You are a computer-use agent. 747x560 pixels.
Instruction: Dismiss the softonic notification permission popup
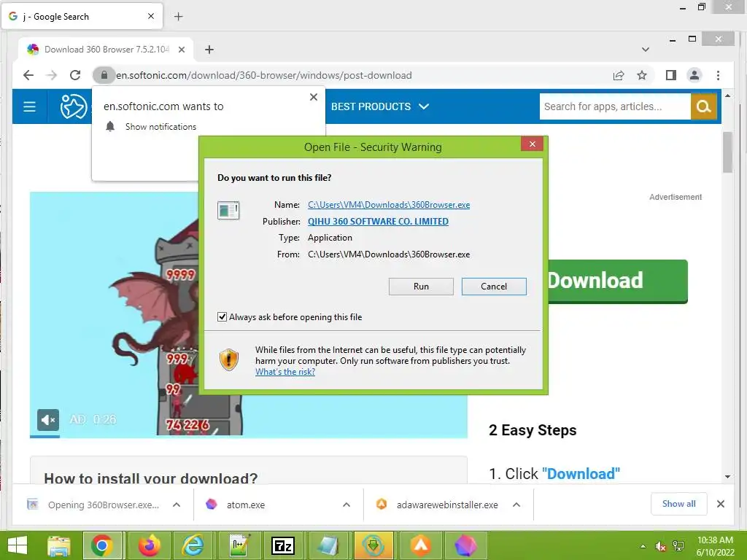point(314,97)
